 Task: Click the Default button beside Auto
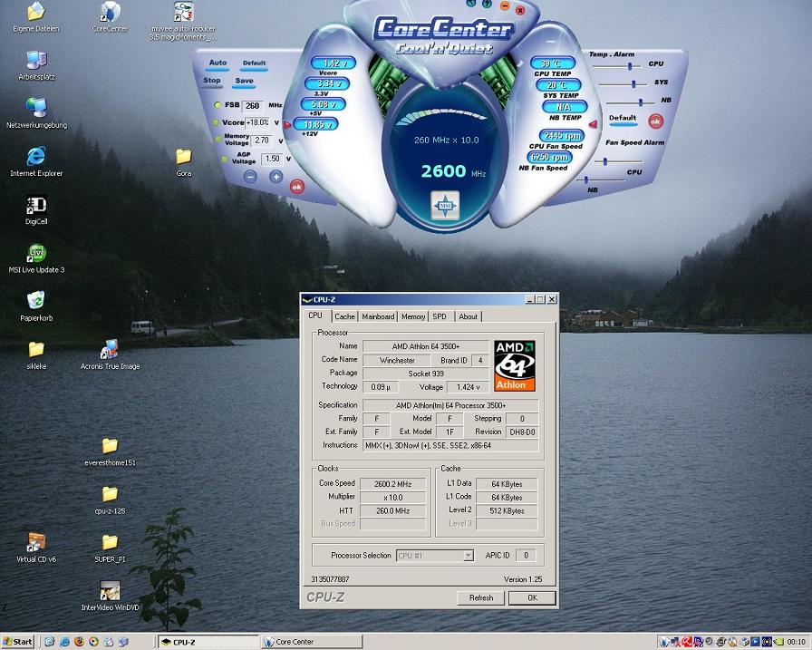(x=254, y=63)
